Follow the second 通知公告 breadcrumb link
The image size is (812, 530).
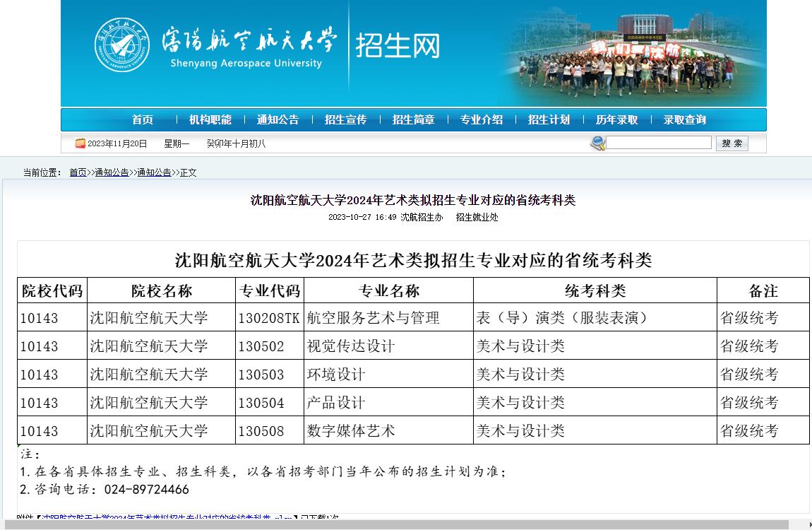155,172
